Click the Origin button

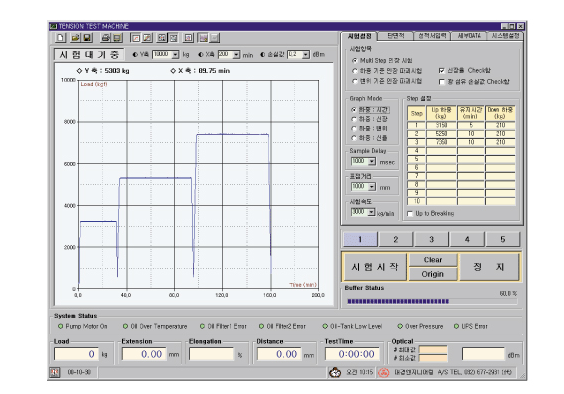(433, 274)
